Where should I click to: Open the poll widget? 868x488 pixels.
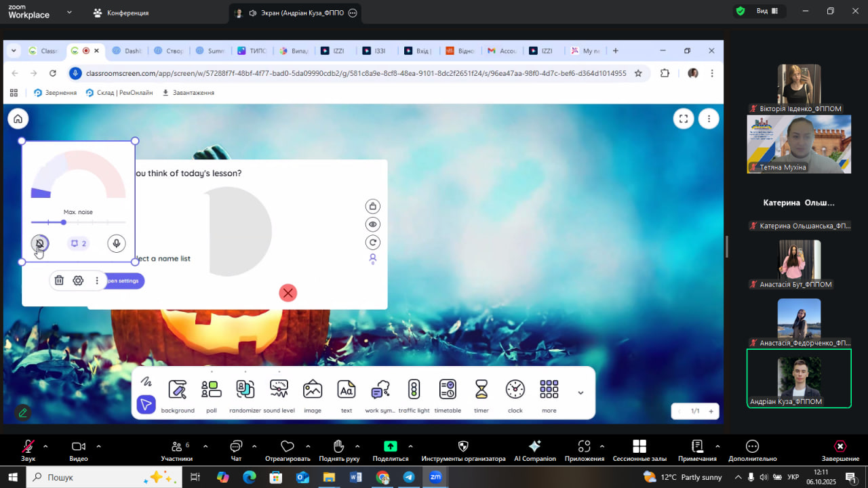click(211, 390)
